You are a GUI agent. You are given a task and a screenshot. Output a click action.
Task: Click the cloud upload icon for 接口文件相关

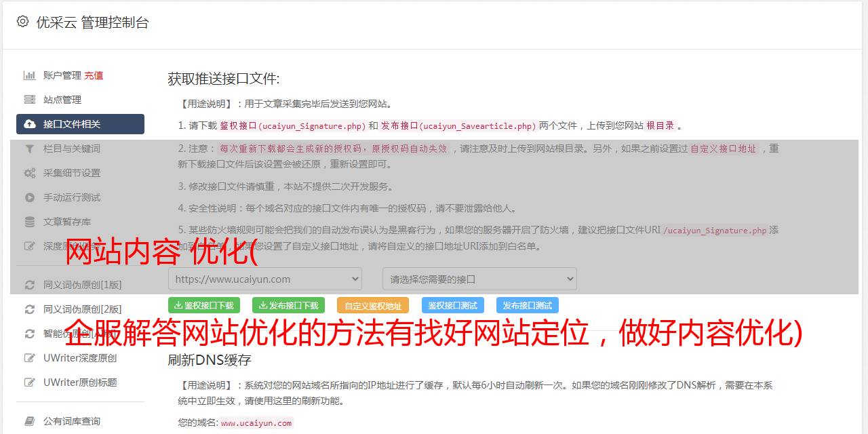(30, 124)
